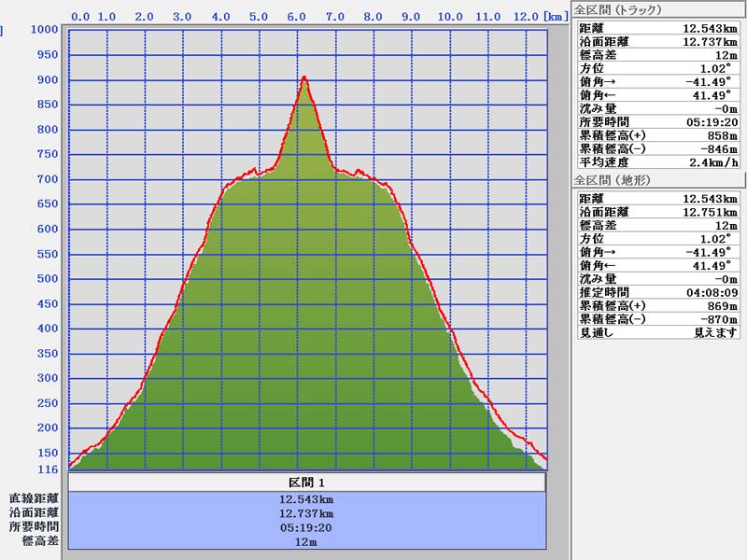Select the 12.737km cell in bottom section table
Screen dimensions: 747x560
306,512
